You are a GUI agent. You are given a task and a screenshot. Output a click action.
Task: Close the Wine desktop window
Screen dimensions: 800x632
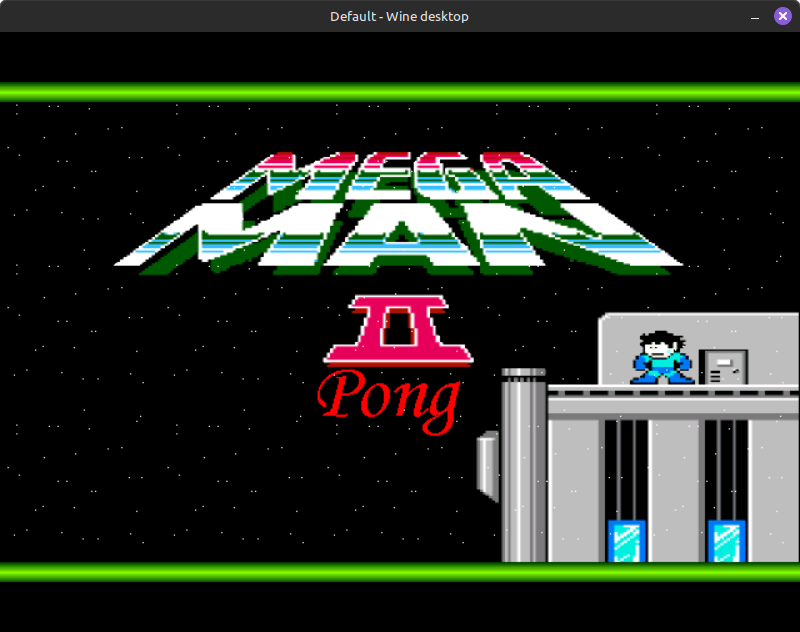(783, 16)
